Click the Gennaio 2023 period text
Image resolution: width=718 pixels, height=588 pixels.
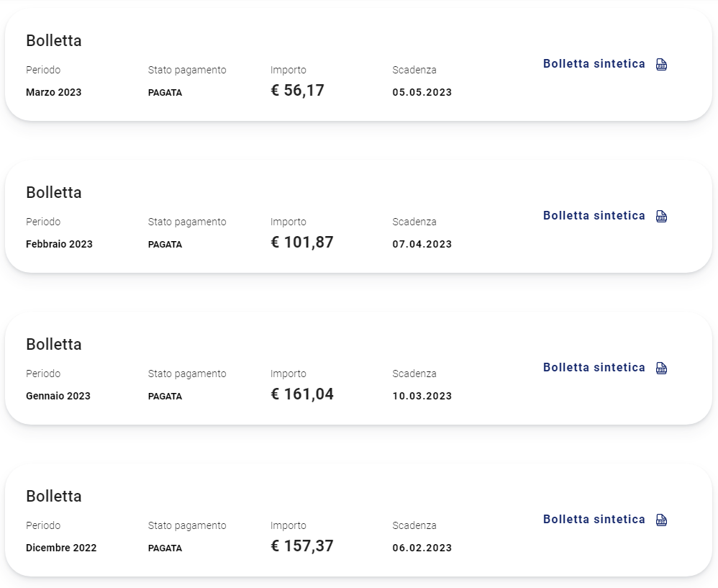[x=58, y=396]
